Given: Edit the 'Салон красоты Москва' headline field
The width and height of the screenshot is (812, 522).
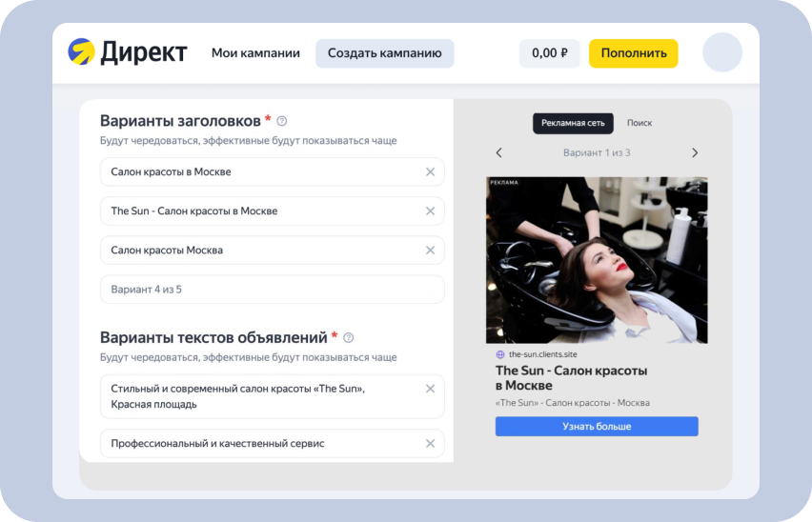Looking at the screenshot, I should click(x=272, y=251).
